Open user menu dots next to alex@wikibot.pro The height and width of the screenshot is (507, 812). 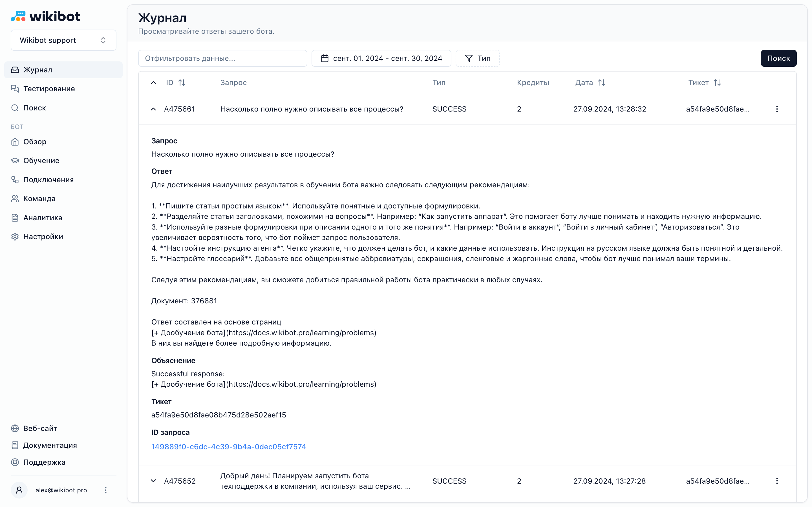pos(105,490)
